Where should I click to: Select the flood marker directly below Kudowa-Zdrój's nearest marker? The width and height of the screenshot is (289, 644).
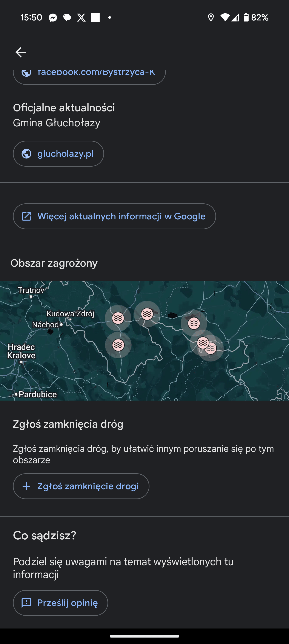tap(118, 345)
